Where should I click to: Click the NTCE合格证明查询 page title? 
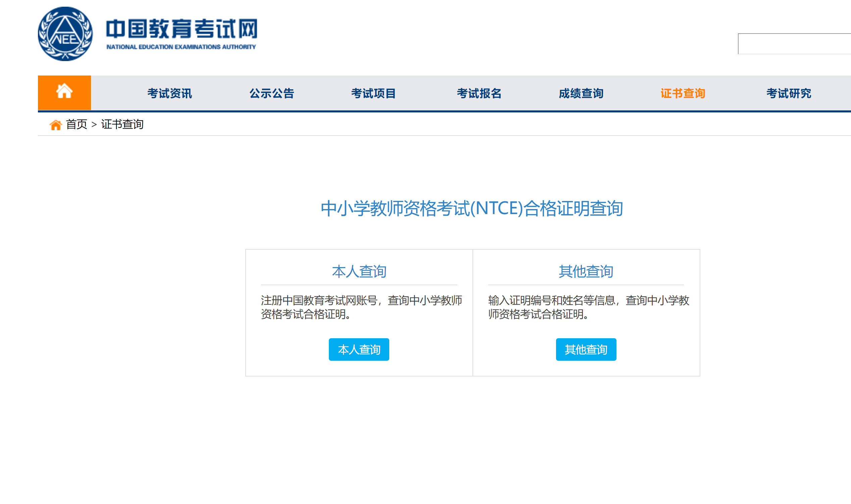(x=472, y=208)
